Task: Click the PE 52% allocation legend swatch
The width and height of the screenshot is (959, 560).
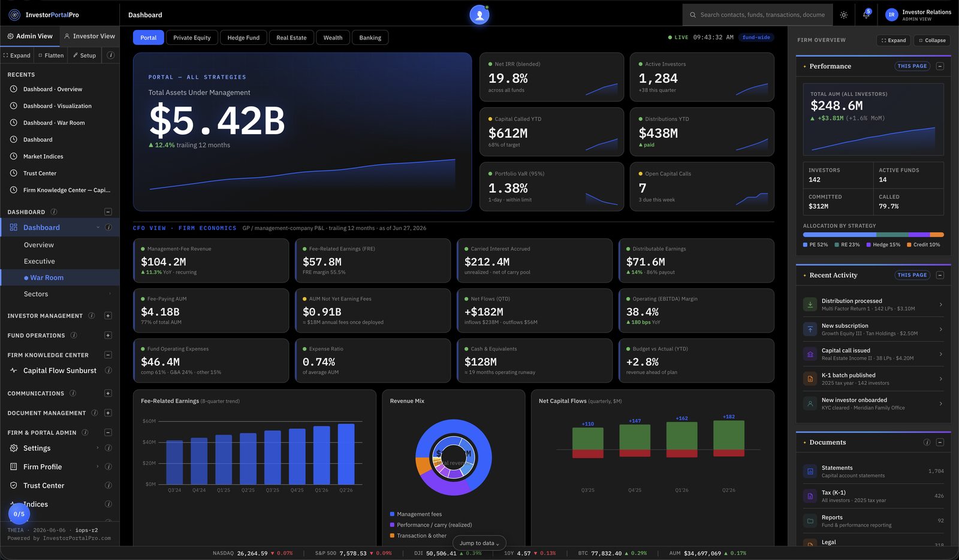Action: (x=805, y=244)
